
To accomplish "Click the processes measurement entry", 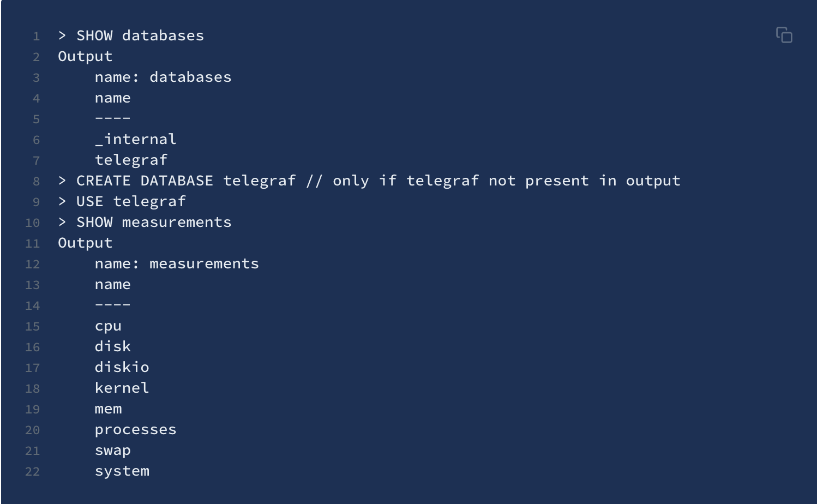I will (x=136, y=430).
